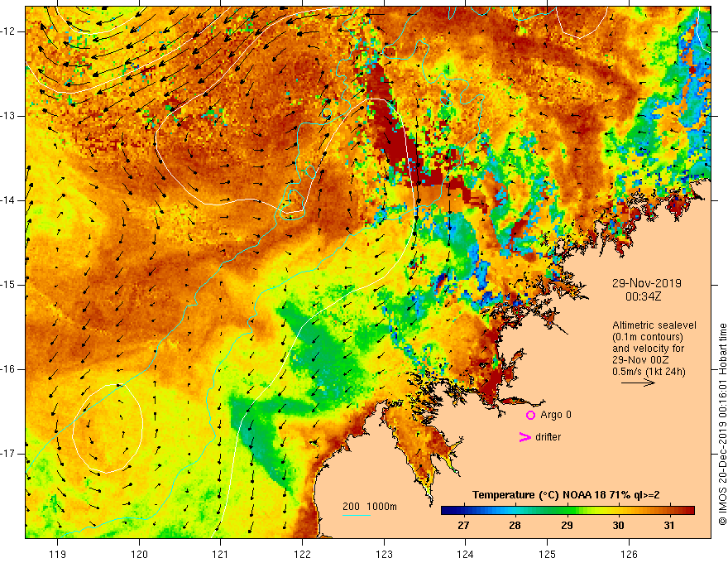Click the time label 00:34Z
The image size is (728, 563).
[643, 296]
